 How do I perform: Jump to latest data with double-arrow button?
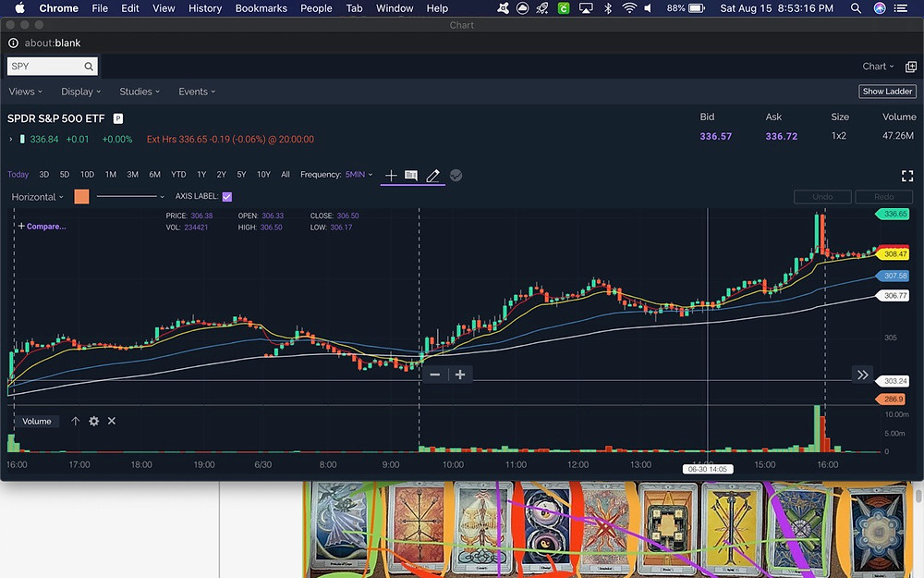862,375
